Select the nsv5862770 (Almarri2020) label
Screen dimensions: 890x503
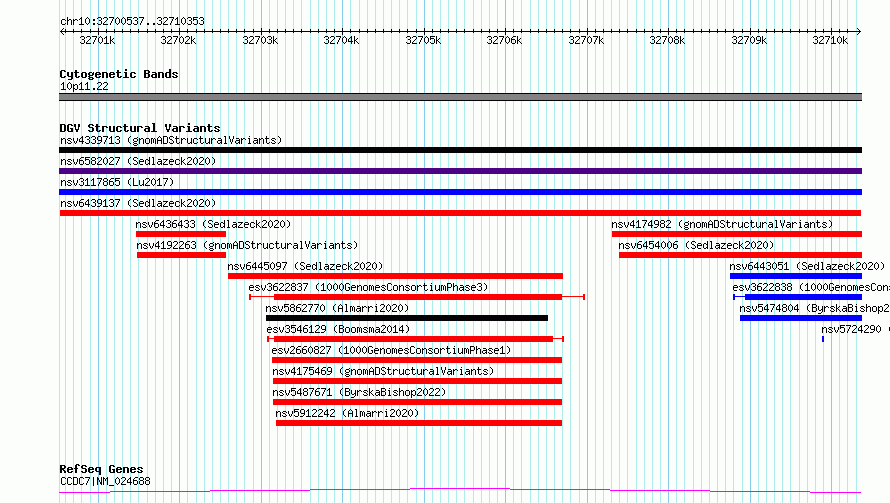(337, 308)
